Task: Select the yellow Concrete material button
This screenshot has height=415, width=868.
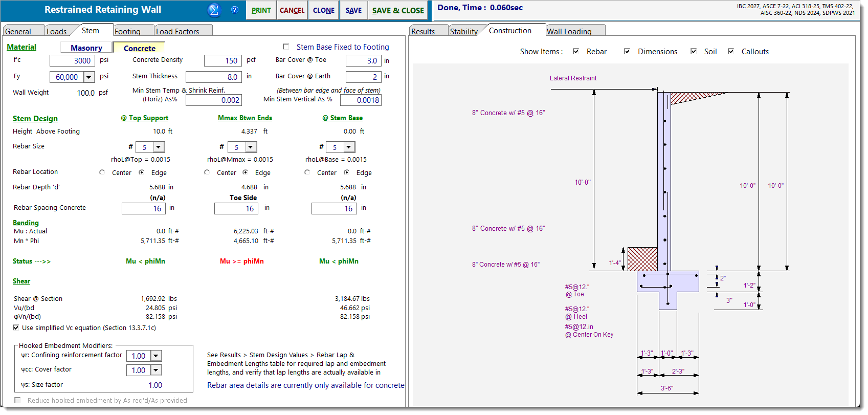Action: point(139,48)
